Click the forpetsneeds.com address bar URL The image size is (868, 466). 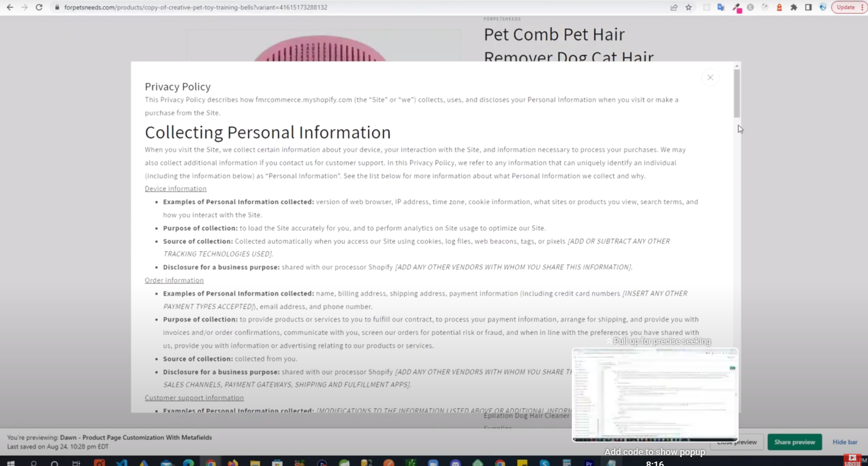[196, 7]
